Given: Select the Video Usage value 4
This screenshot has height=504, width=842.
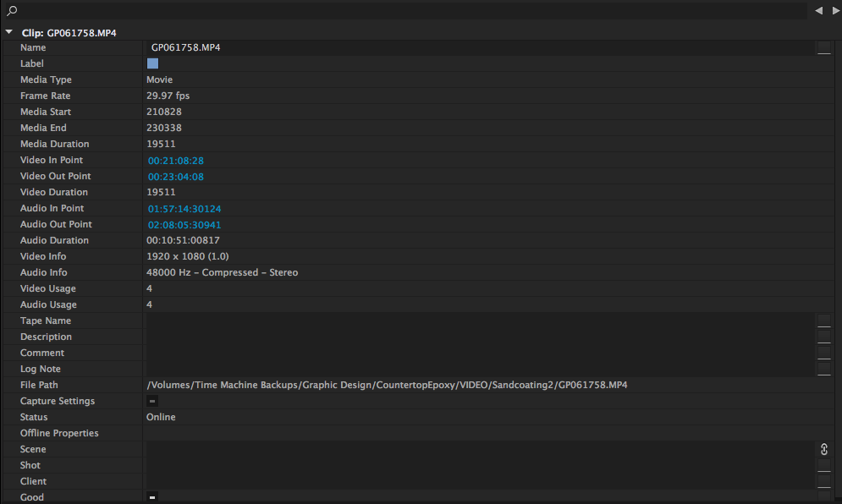Looking at the screenshot, I should 149,288.
